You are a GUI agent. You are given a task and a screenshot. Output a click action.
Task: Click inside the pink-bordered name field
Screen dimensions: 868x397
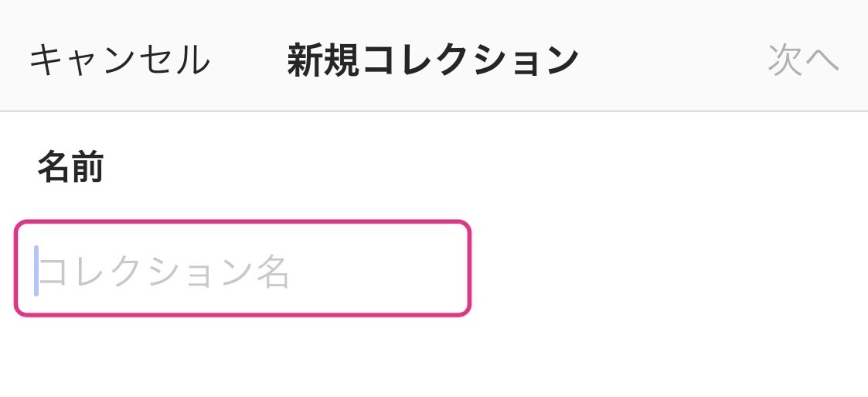(x=243, y=269)
